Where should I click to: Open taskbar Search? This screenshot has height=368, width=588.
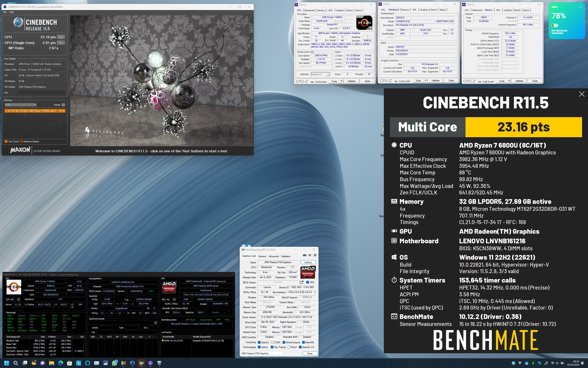(x=16, y=363)
